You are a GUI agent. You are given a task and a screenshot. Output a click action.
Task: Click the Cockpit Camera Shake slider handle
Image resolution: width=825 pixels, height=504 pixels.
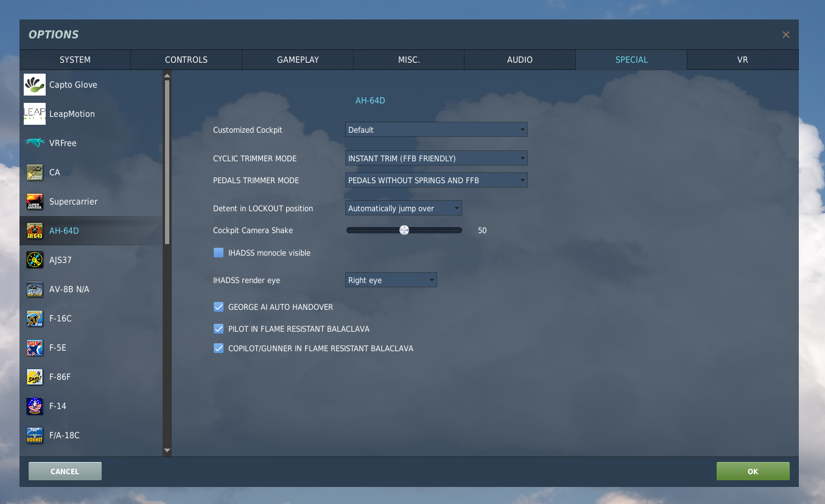click(x=404, y=230)
